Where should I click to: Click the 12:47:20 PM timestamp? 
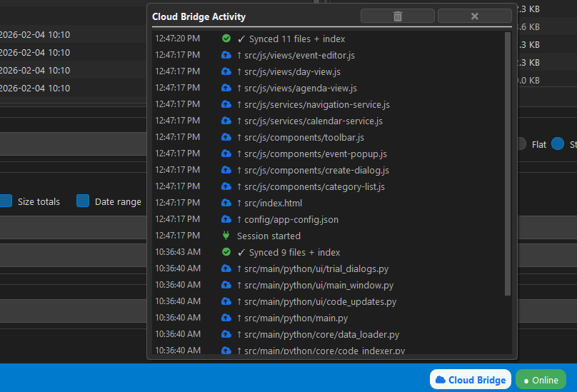tap(177, 39)
